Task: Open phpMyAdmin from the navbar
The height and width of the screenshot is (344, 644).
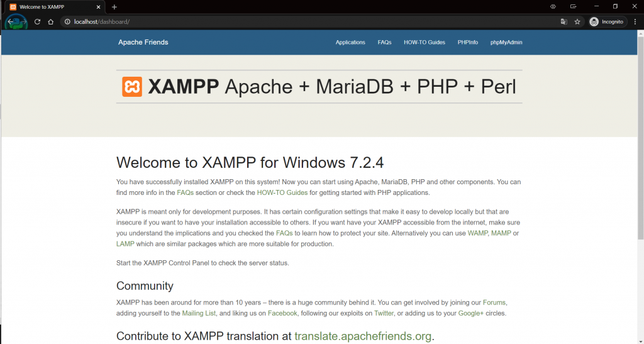Action: pos(506,42)
